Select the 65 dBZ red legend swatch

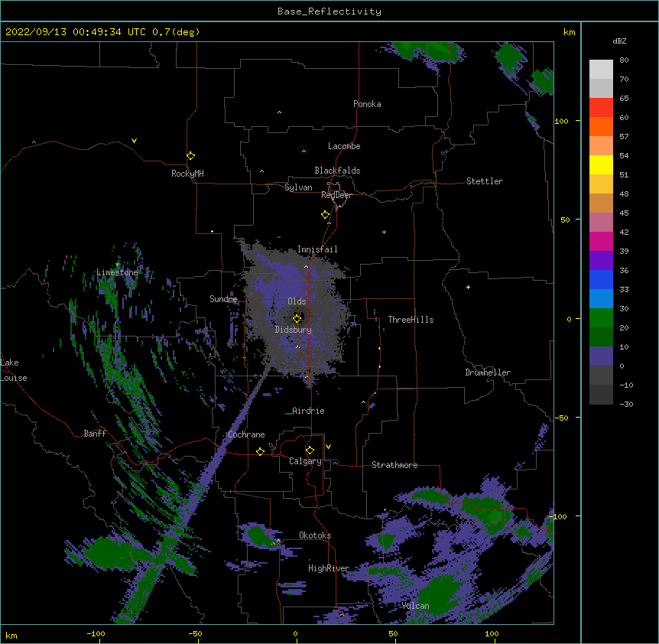601,107
